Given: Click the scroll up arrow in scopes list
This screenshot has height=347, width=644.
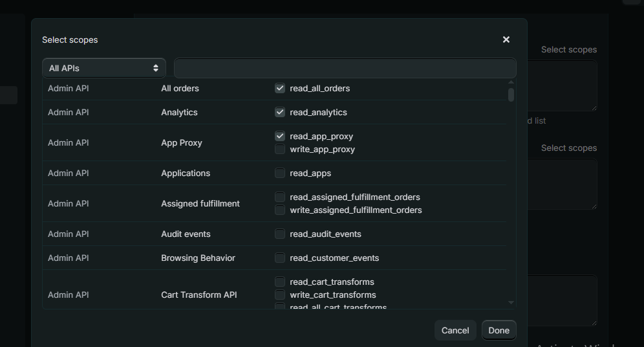Looking at the screenshot, I should pyautogui.click(x=511, y=82).
